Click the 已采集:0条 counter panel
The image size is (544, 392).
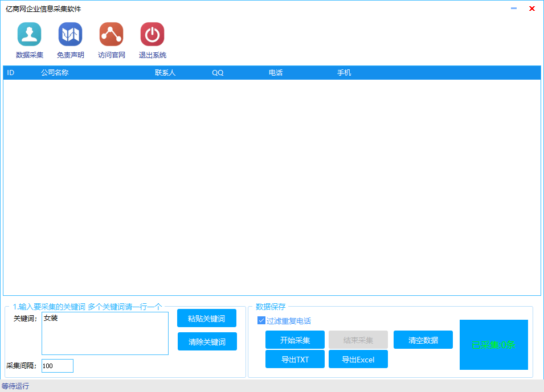click(x=494, y=345)
